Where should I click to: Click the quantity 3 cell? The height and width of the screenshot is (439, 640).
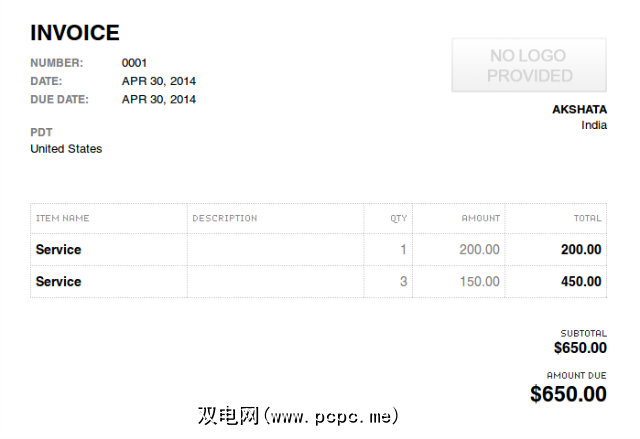click(x=403, y=281)
